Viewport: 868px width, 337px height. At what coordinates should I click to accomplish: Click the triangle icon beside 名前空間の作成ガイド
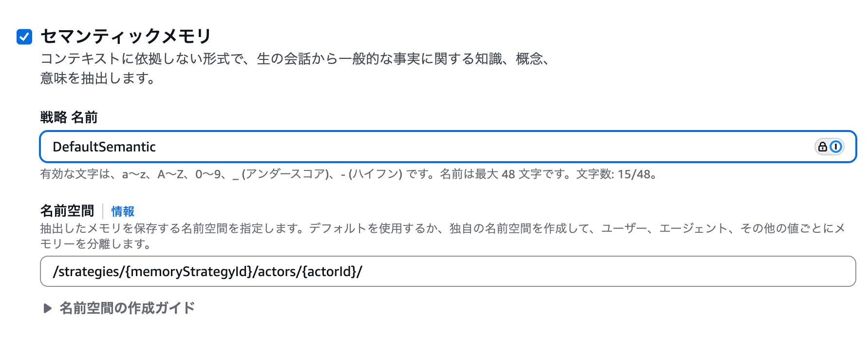tap(47, 308)
